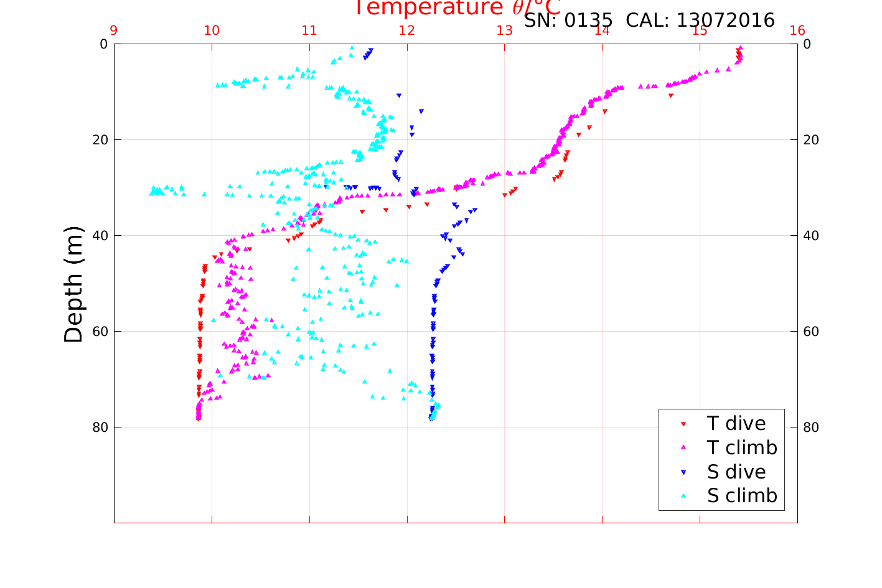Image resolution: width=882 pixels, height=588 pixels.
Task: Click the temperature tick label 14
Action: click(602, 30)
